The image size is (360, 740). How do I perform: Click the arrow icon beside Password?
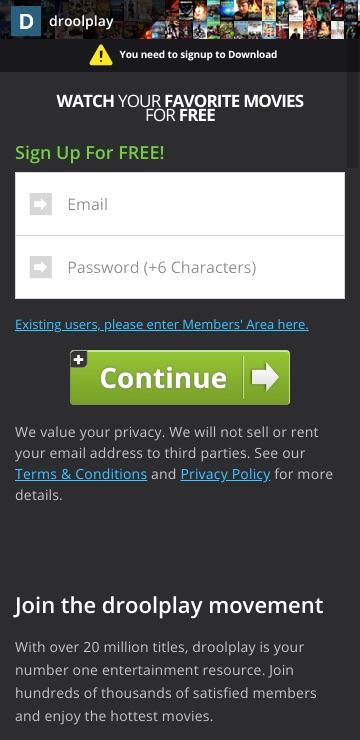click(41, 267)
